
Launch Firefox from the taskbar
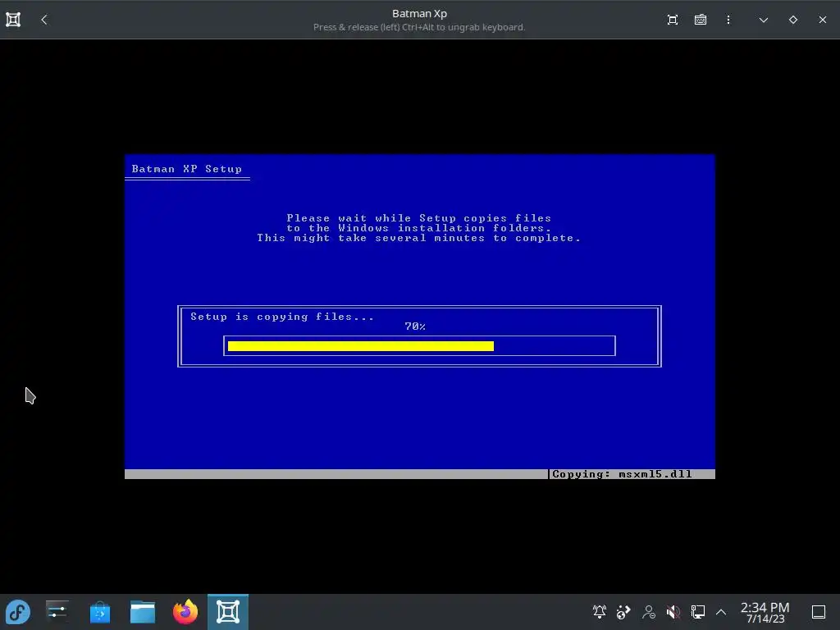[185, 612]
